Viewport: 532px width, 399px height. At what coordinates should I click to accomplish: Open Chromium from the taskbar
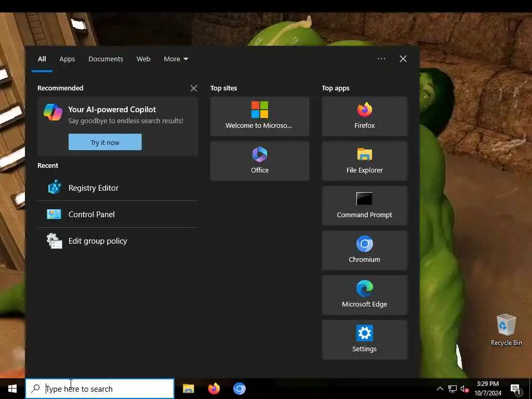[239, 389]
